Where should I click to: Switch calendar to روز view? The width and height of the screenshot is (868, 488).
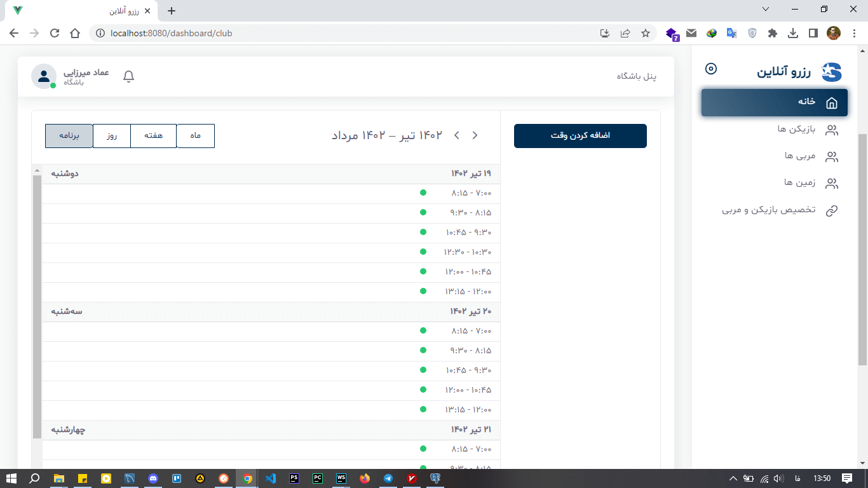click(112, 136)
